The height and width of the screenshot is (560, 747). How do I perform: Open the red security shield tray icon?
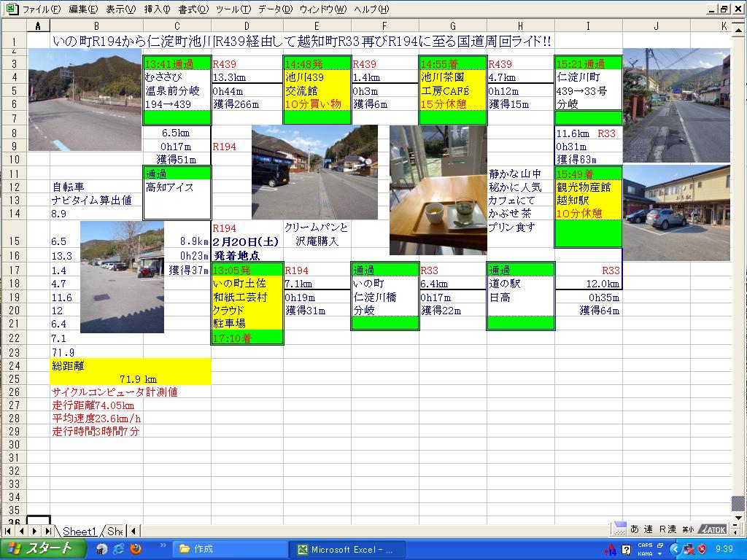(x=703, y=549)
